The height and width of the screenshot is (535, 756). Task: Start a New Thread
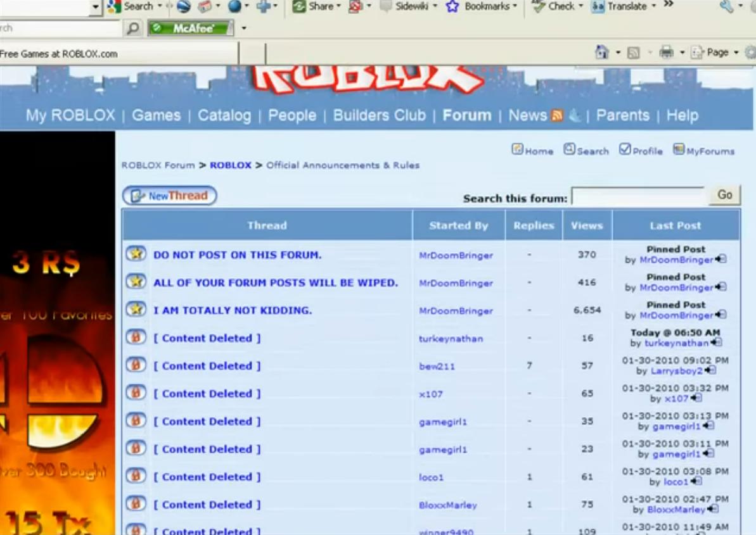(x=170, y=196)
